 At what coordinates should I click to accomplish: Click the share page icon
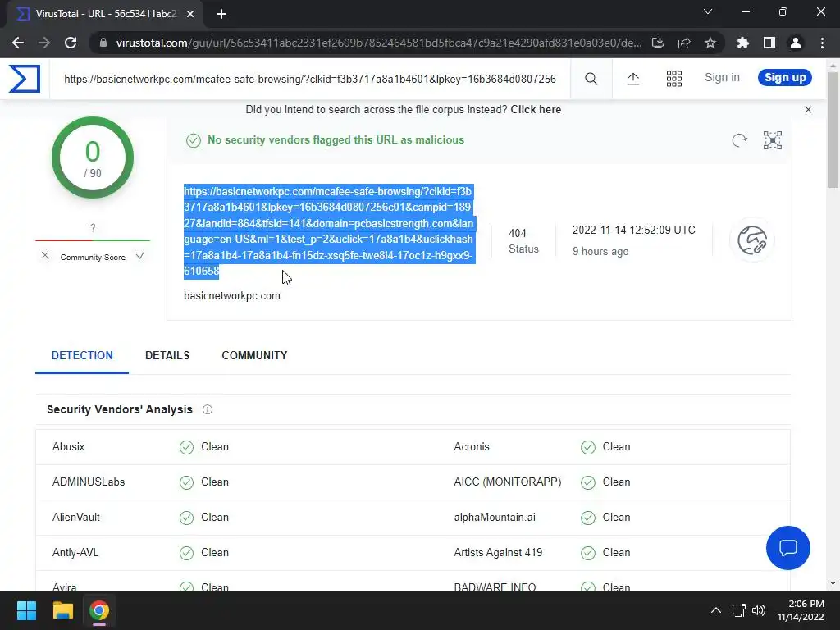[x=684, y=43]
